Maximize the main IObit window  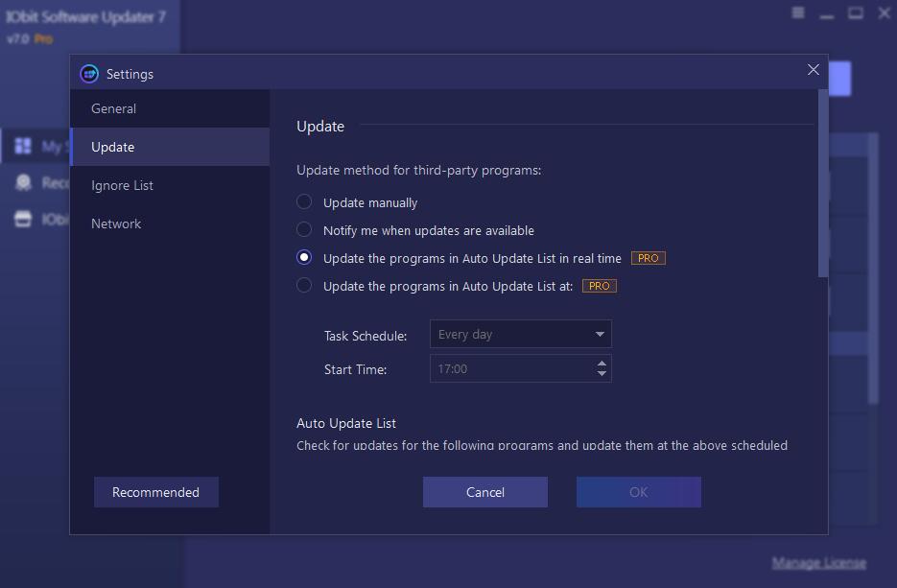(x=855, y=12)
